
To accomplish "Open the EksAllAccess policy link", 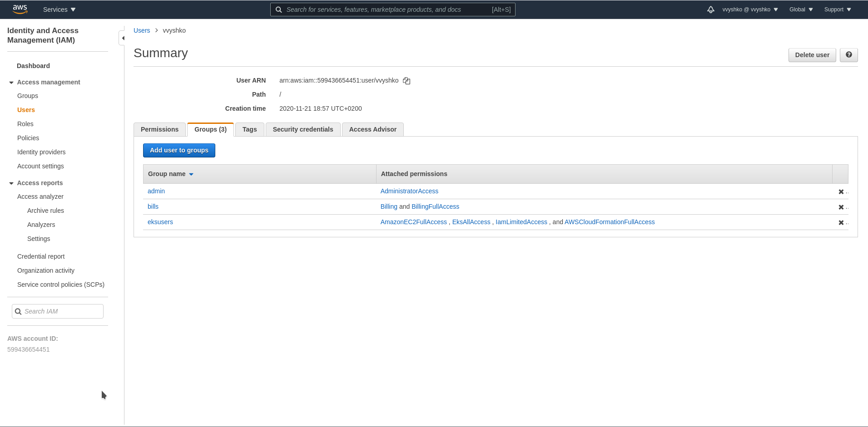I will coord(471,222).
